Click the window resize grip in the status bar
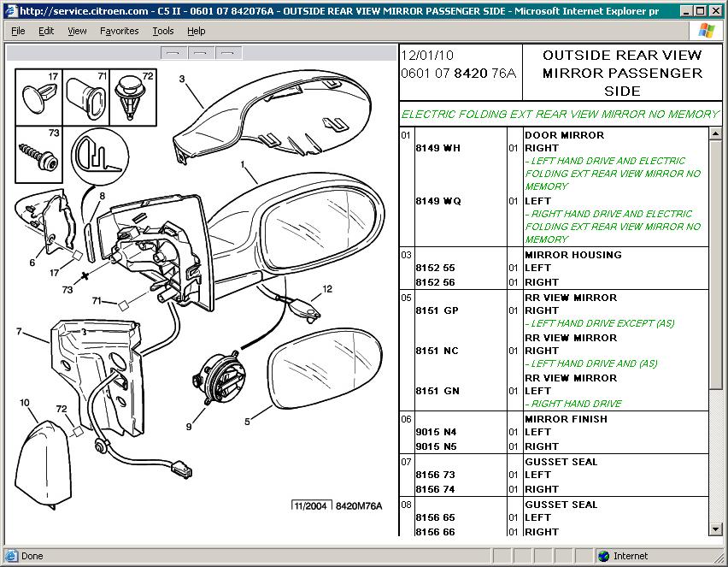This screenshot has width=728, height=567. pyautogui.click(x=719, y=557)
